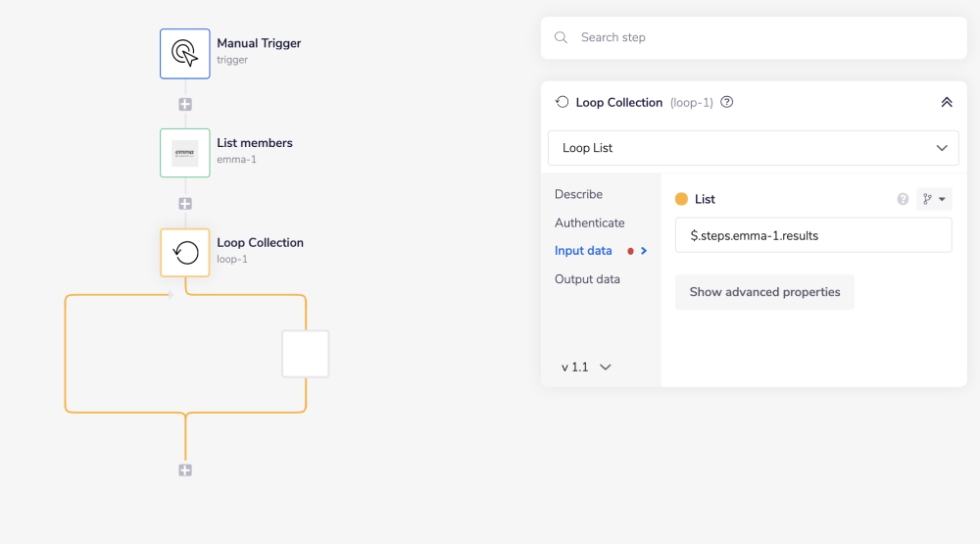Switch to the Describe tab
The height and width of the screenshot is (544, 980).
pyautogui.click(x=578, y=194)
